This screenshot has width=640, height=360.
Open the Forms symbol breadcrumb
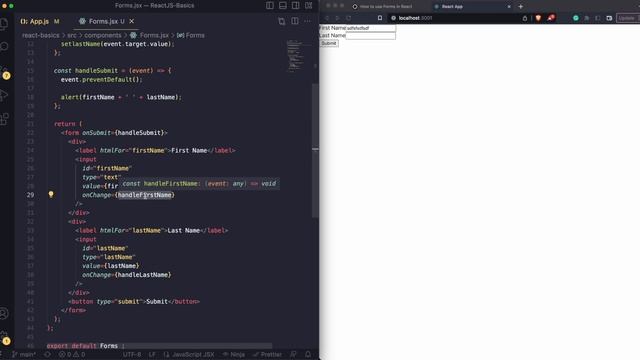[191, 36]
